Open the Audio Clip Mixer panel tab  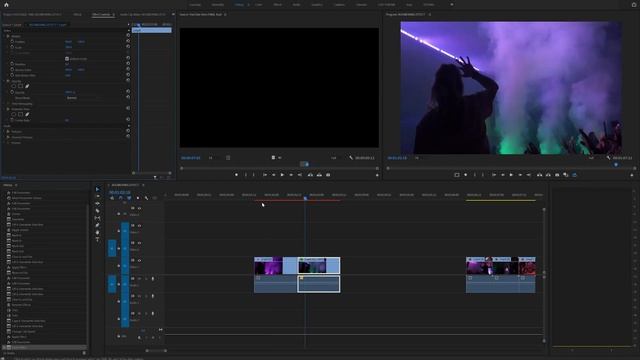[142, 14]
